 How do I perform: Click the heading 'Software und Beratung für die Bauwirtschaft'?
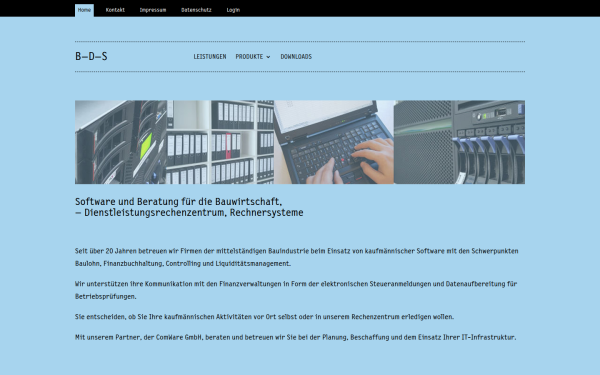(178, 201)
